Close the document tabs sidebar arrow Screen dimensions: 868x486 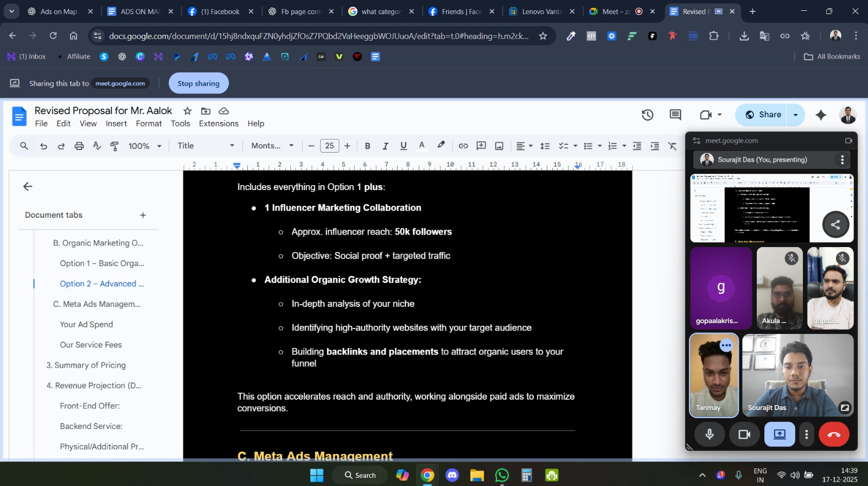click(x=28, y=186)
